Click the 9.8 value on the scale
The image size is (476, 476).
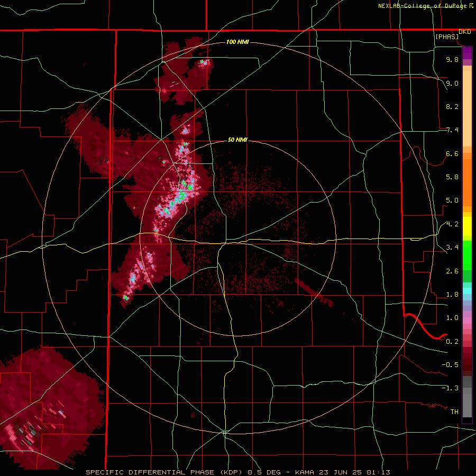(x=452, y=59)
